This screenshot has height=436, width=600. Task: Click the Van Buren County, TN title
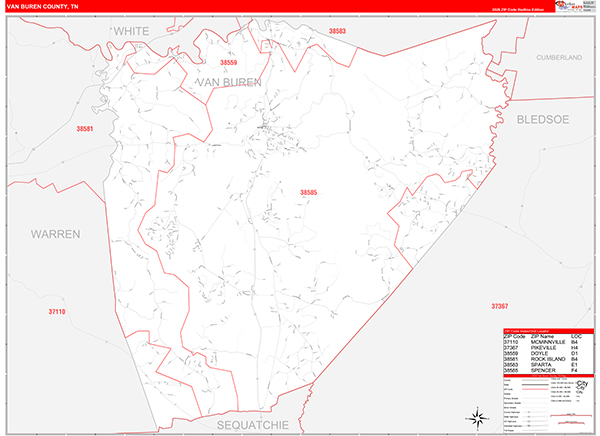click(42, 7)
